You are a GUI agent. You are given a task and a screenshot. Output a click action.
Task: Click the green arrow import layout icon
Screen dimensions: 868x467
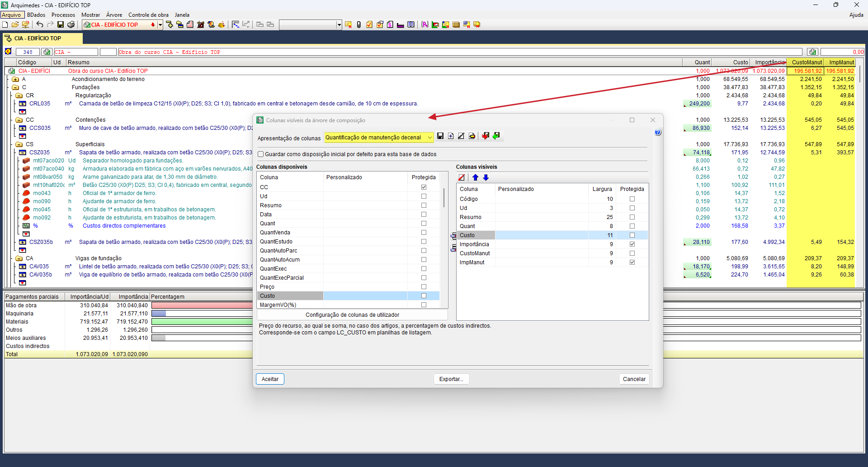pyautogui.click(x=496, y=136)
